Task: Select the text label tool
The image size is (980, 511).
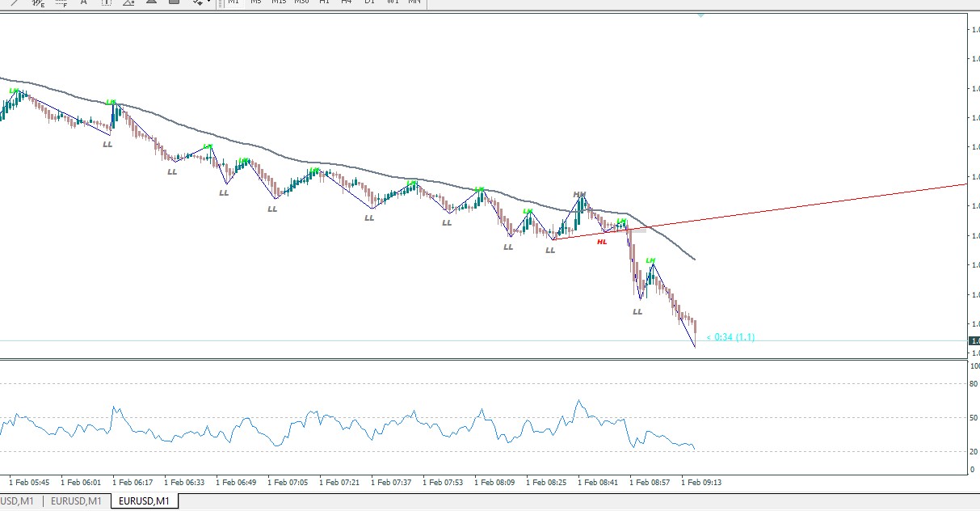Action: (106, 2)
